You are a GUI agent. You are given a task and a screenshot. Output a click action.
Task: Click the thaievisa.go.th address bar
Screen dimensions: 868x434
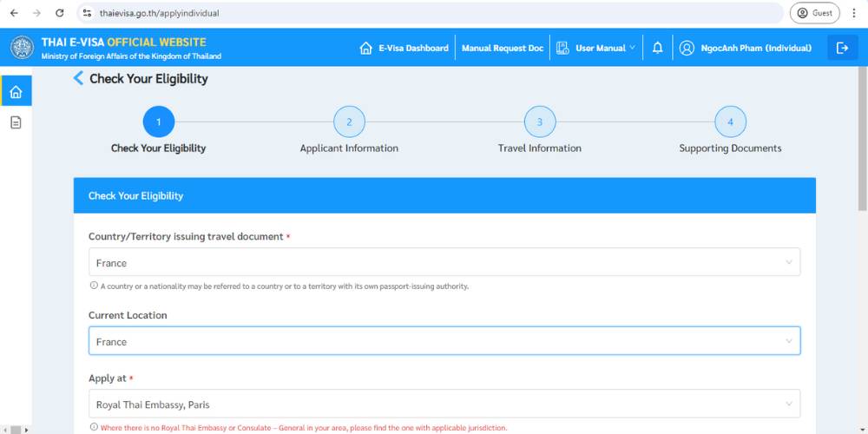click(429, 13)
